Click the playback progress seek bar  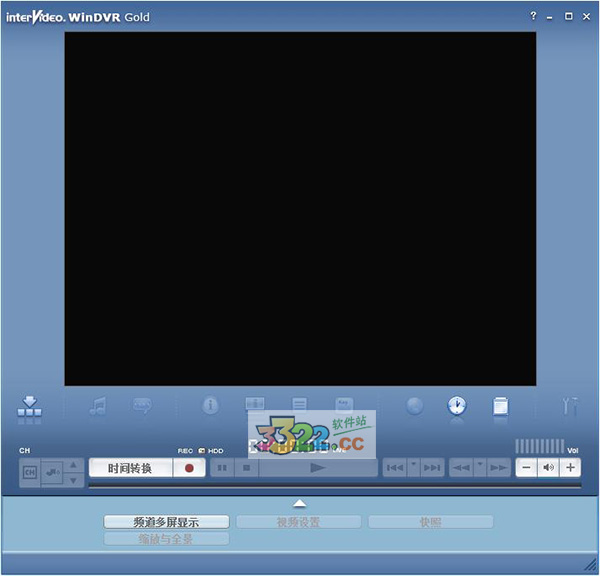point(335,485)
